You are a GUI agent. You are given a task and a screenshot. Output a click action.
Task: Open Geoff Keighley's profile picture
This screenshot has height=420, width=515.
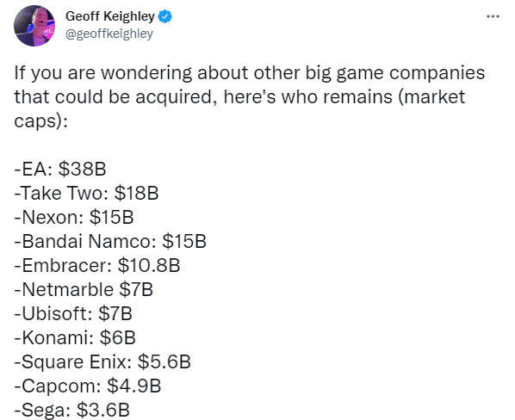[x=34, y=26]
